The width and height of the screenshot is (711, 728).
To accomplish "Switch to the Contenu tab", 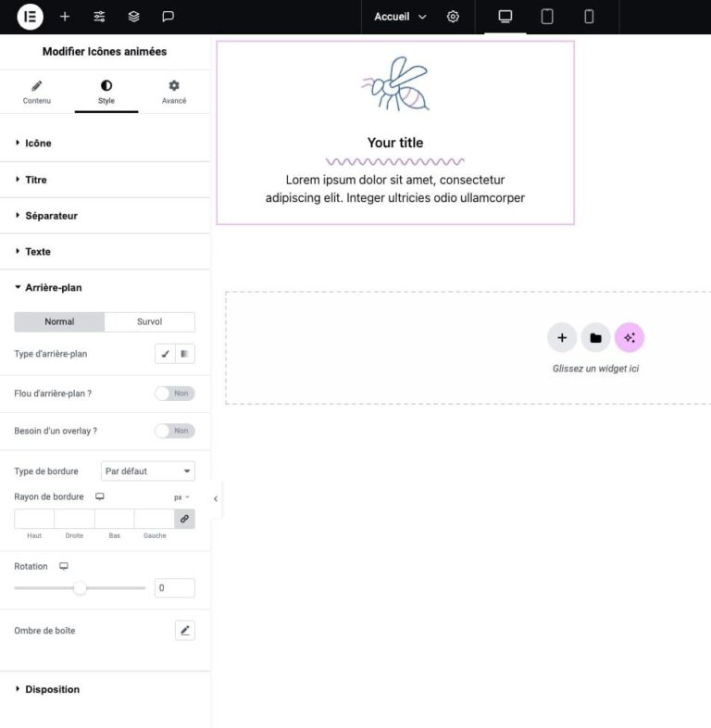I will 37,92.
